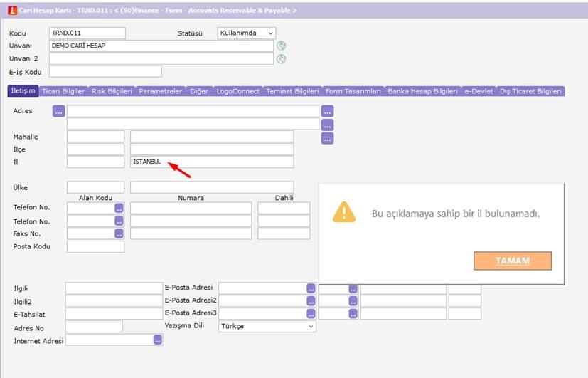Click ellipsis button in E-Posta Adresi field

tap(311, 288)
